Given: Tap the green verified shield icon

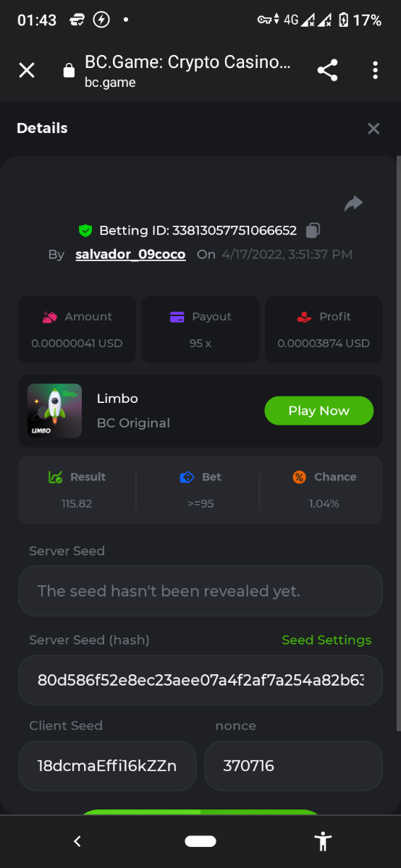Looking at the screenshot, I should [x=85, y=231].
